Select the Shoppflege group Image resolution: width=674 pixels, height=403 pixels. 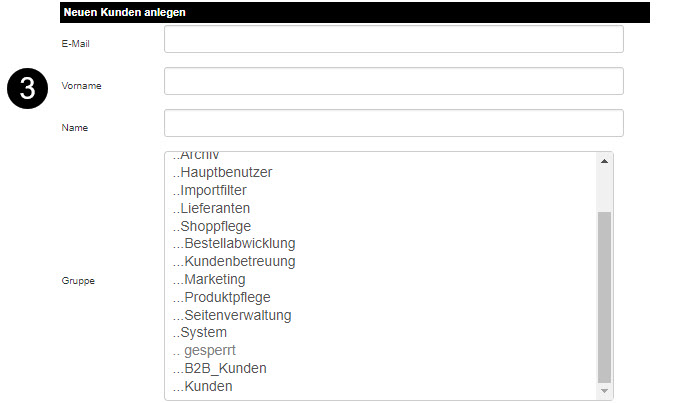tap(215, 226)
